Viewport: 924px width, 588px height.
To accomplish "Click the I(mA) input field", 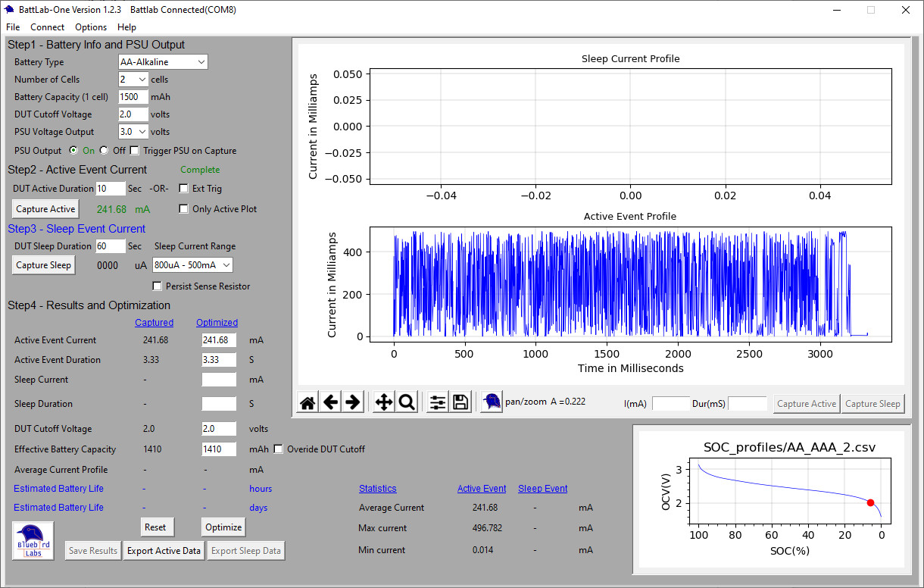I will [x=671, y=403].
